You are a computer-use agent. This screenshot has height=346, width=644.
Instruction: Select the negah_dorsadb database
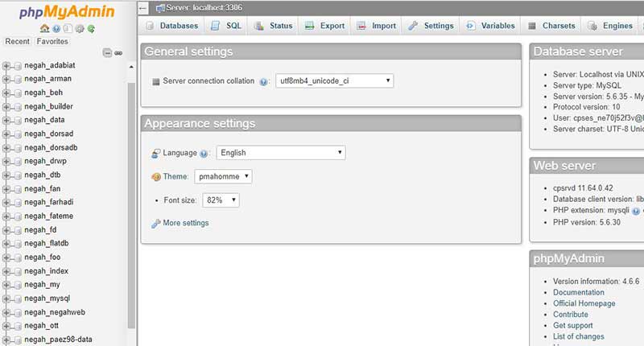click(51, 147)
